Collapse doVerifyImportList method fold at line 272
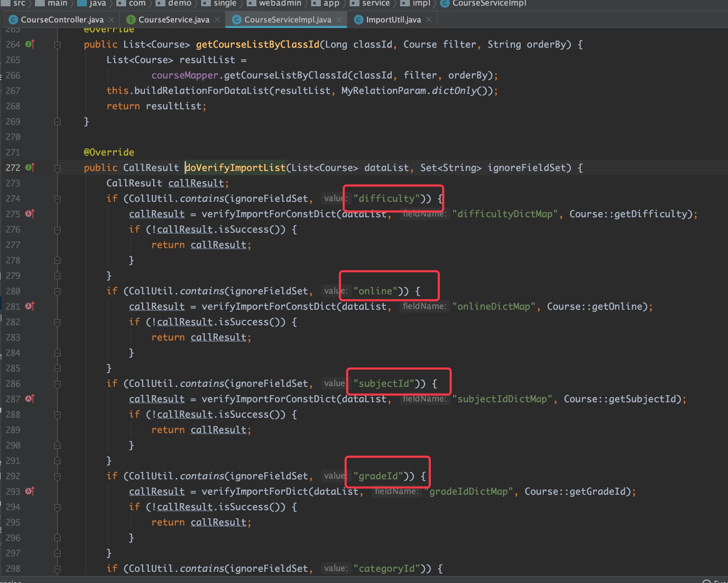Viewport: 728px width, 583px height. (57, 168)
